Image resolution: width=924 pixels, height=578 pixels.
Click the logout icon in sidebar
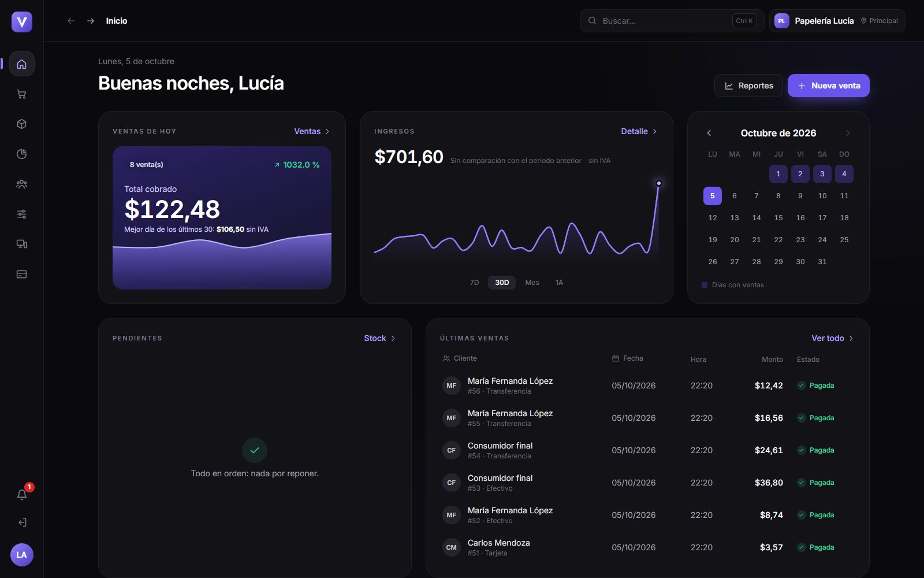[x=21, y=523]
